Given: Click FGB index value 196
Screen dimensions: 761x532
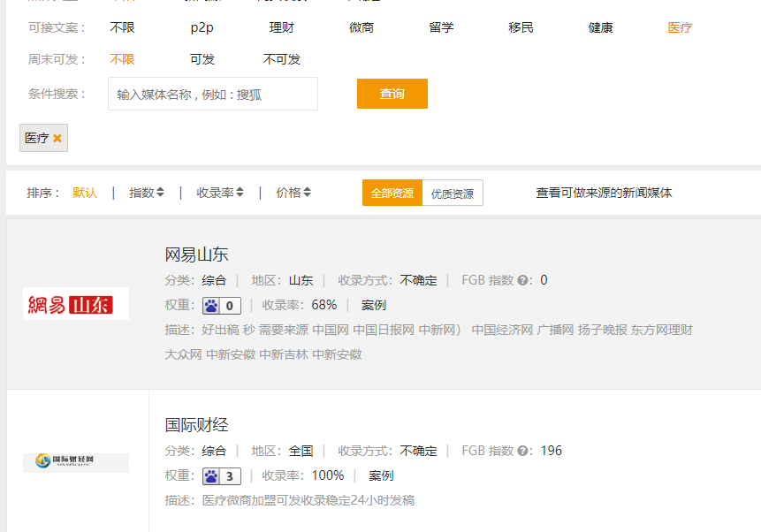Looking at the screenshot, I should [552, 451].
